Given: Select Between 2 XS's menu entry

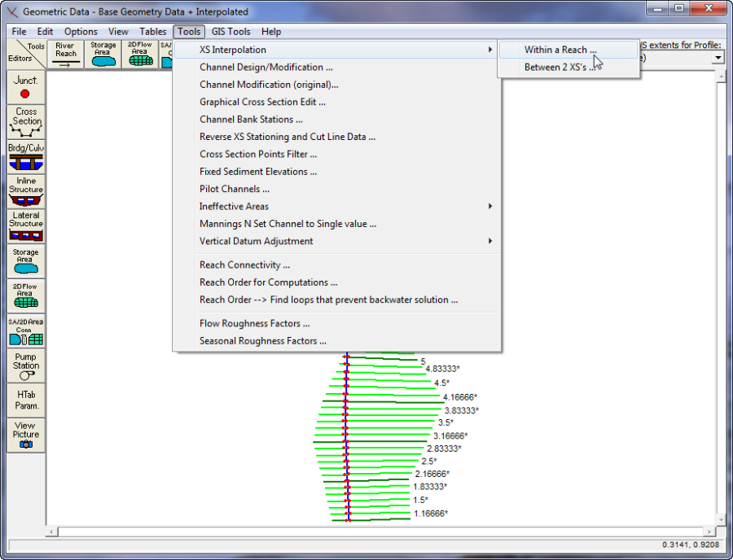Looking at the screenshot, I should point(560,68).
